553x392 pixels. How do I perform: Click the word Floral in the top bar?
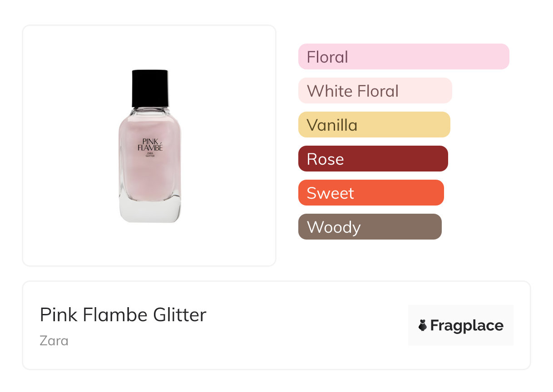pos(327,57)
